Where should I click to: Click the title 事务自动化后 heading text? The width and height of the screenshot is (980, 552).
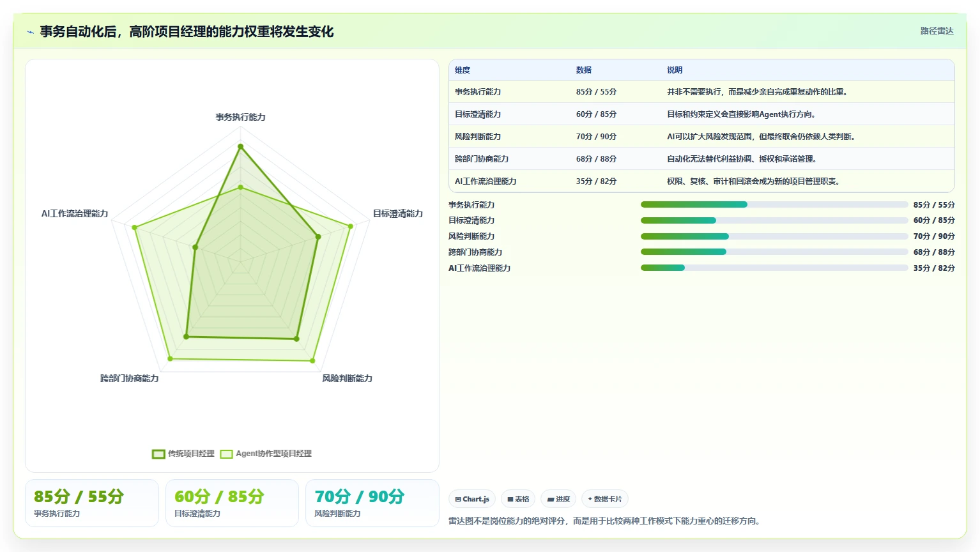click(187, 32)
